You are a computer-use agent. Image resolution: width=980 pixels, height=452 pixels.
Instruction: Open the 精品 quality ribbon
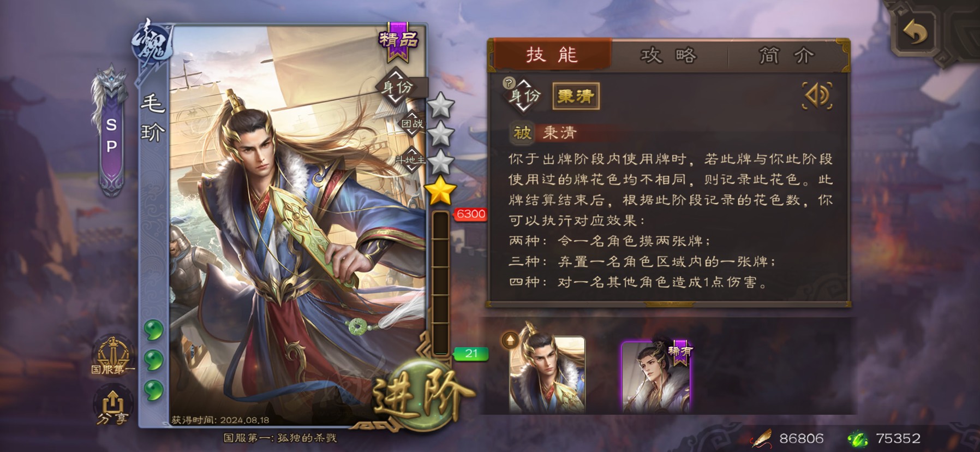(398, 40)
